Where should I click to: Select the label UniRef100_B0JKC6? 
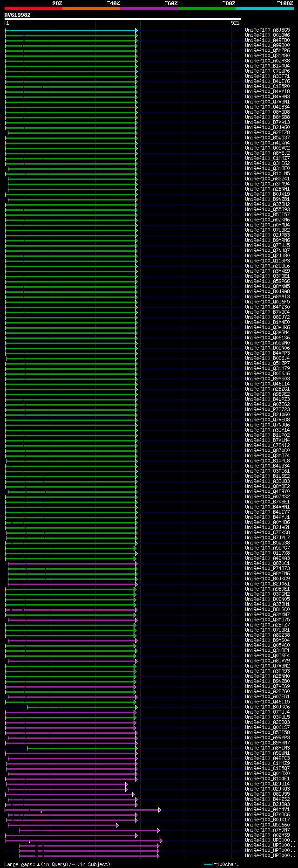(x=267, y=707)
